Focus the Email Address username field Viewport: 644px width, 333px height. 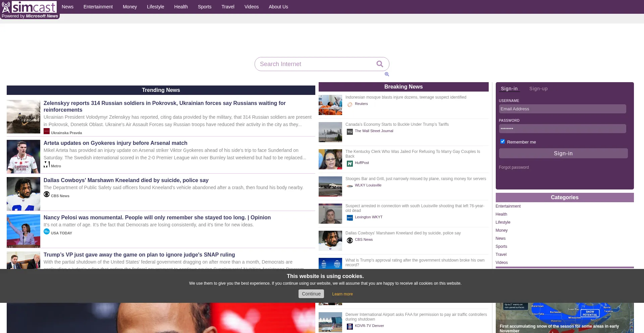(562, 109)
